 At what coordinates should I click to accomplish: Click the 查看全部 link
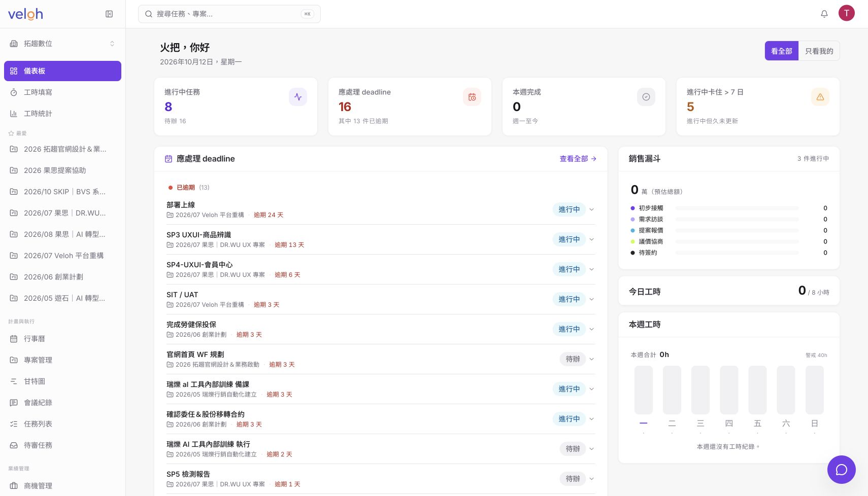tap(578, 159)
